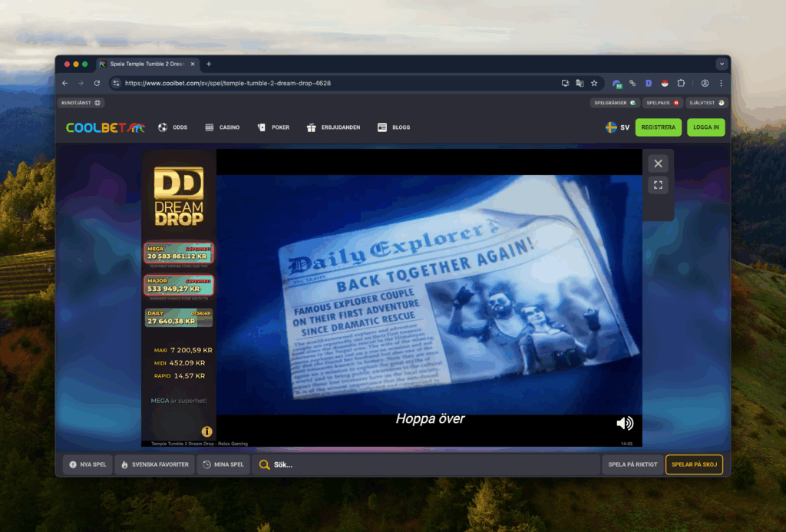Image resolution: width=786 pixels, height=532 pixels.
Task: Go to Coolbet home via the logo
Action: click(x=105, y=127)
